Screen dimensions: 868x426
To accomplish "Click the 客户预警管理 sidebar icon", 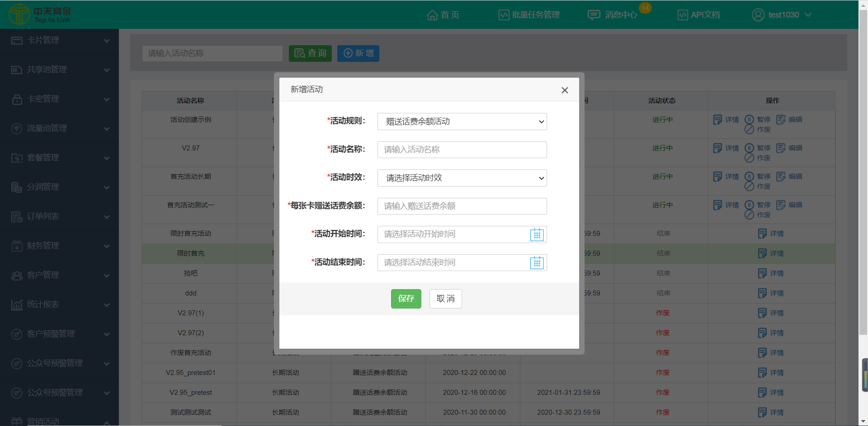I will click(17, 334).
